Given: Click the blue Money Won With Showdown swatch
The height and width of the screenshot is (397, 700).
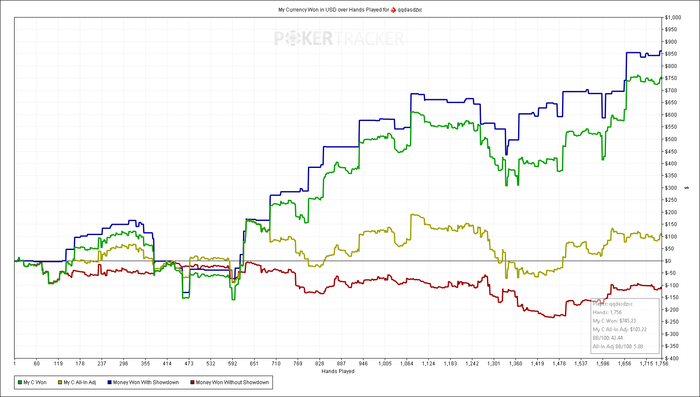Looking at the screenshot, I should [109, 383].
